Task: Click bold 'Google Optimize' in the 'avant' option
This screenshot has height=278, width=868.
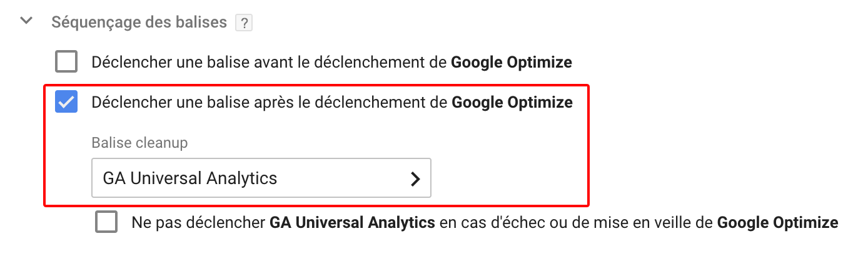Action: coord(512,63)
